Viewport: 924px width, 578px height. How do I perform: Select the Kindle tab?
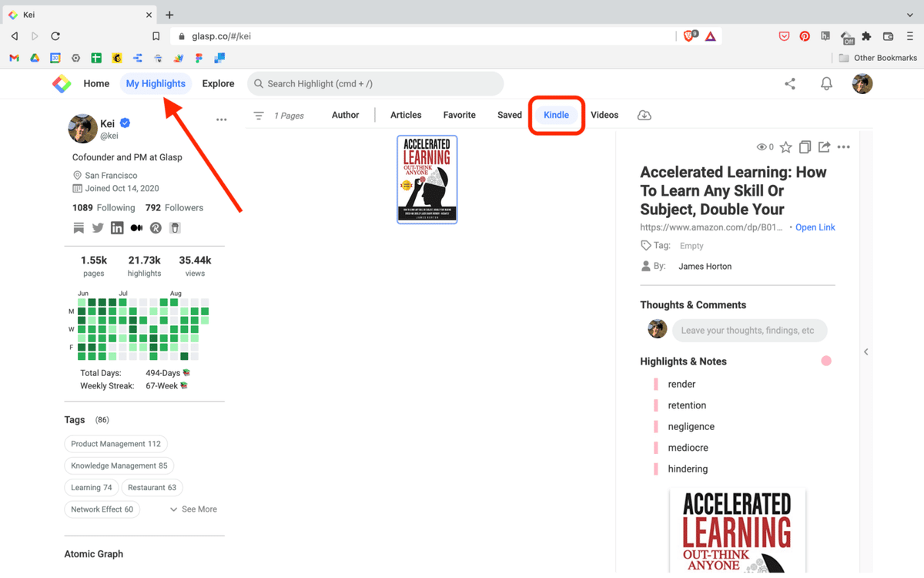tap(556, 115)
